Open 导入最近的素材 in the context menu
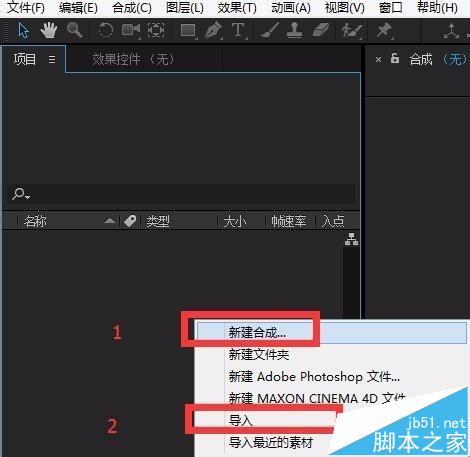Viewport: 470px width, 457px height. click(x=271, y=443)
